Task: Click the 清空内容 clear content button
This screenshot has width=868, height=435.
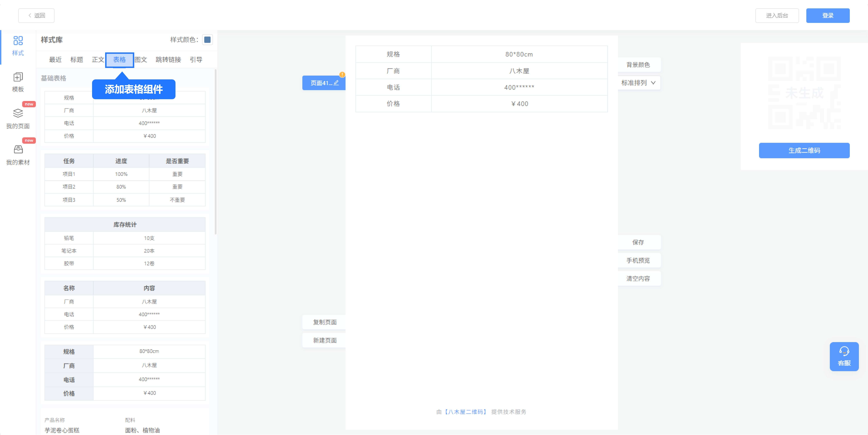Action: tap(638, 278)
